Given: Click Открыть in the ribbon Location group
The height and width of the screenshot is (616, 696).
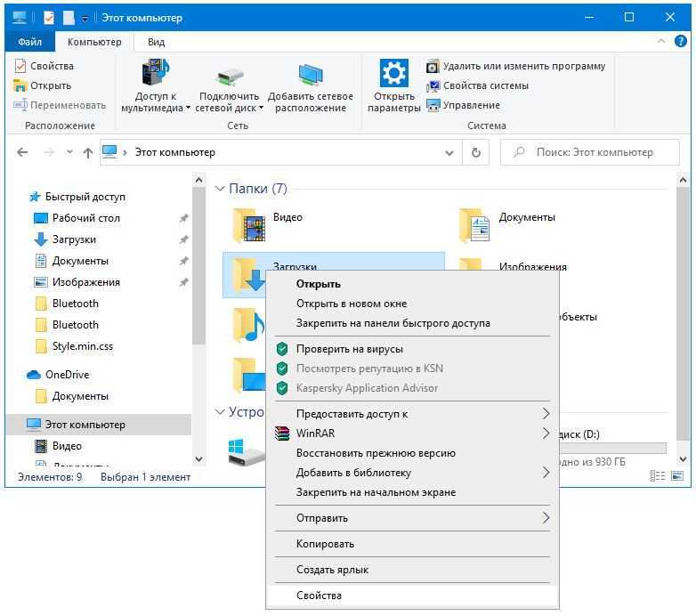Looking at the screenshot, I should pyautogui.click(x=43, y=85).
